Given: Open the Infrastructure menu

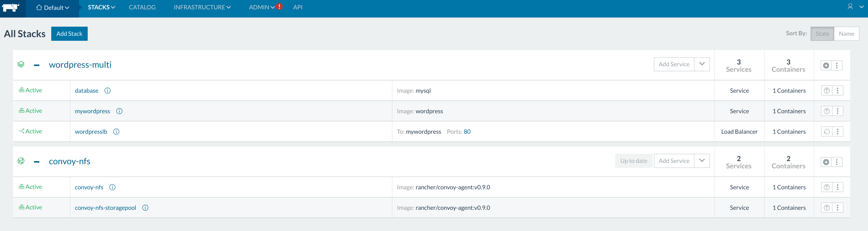Looking at the screenshot, I should (202, 8).
